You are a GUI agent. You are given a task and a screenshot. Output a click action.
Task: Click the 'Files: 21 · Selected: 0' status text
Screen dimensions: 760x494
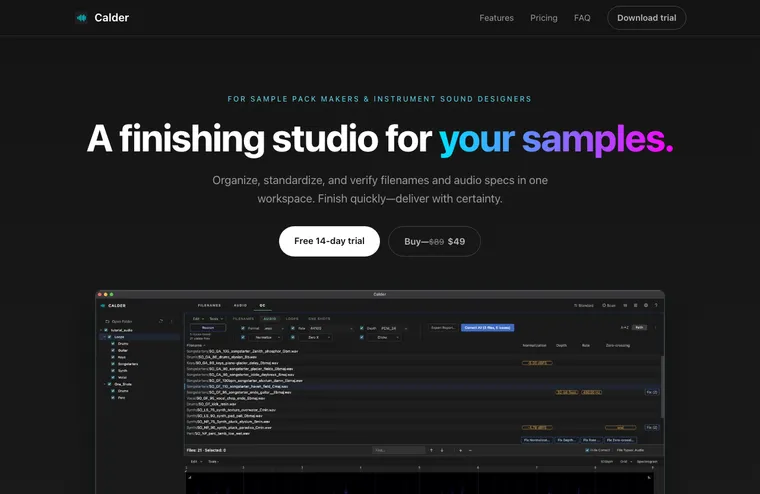[206, 450]
